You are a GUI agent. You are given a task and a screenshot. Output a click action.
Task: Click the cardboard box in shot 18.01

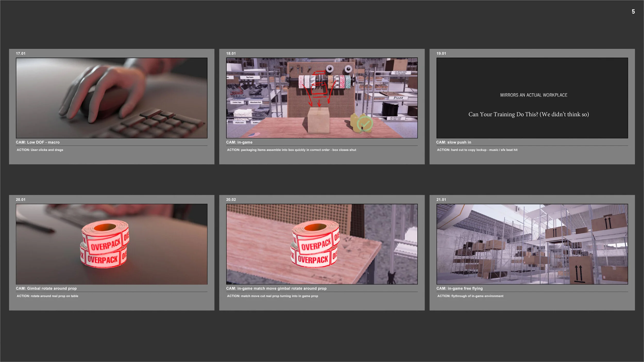click(x=319, y=120)
